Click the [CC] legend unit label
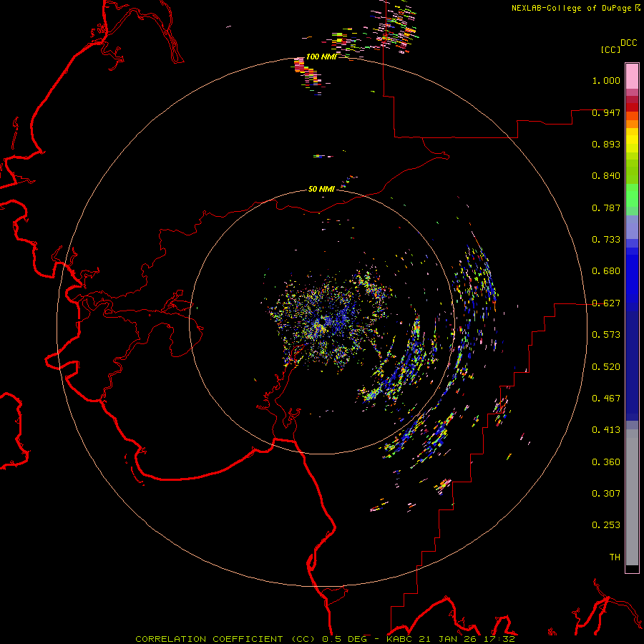This screenshot has height=644, width=644. tap(610, 49)
